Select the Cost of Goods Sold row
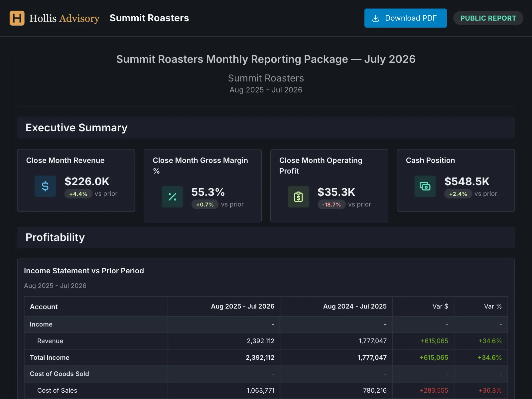This screenshot has height=399, width=532. click(266, 374)
